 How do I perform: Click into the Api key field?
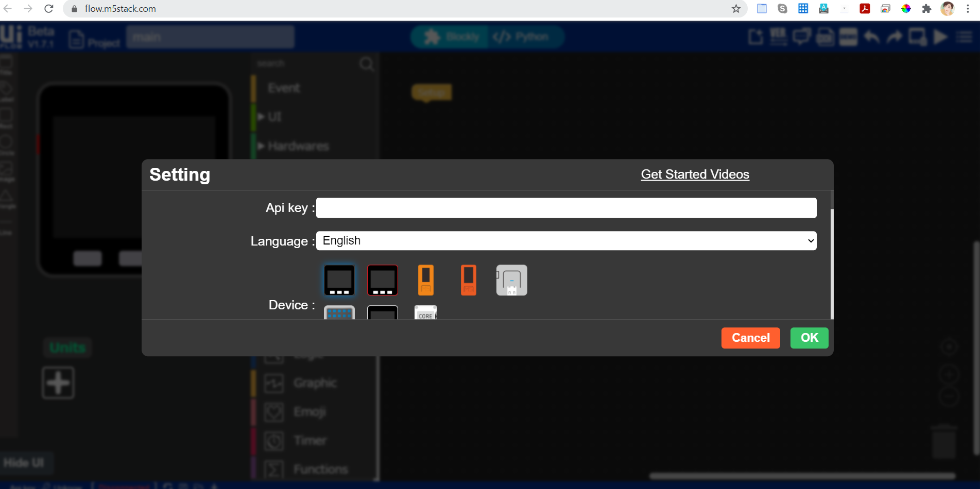coord(566,207)
